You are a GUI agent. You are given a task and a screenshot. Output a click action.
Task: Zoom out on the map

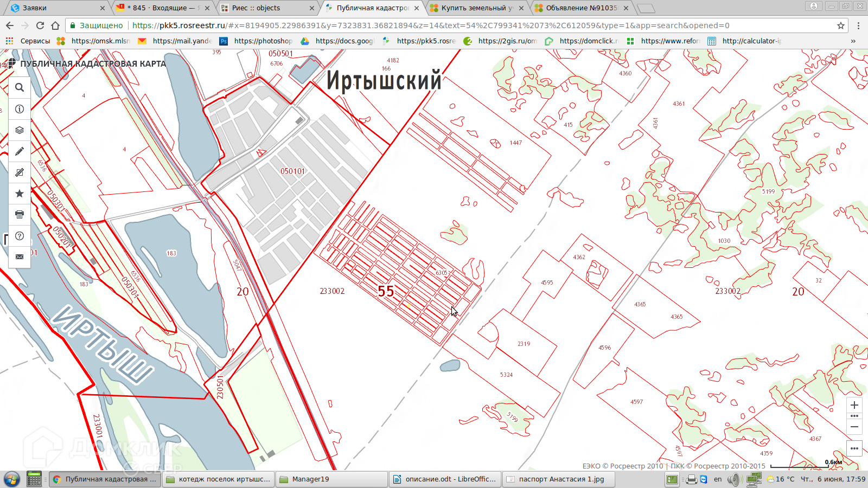(x=854, y=427)
